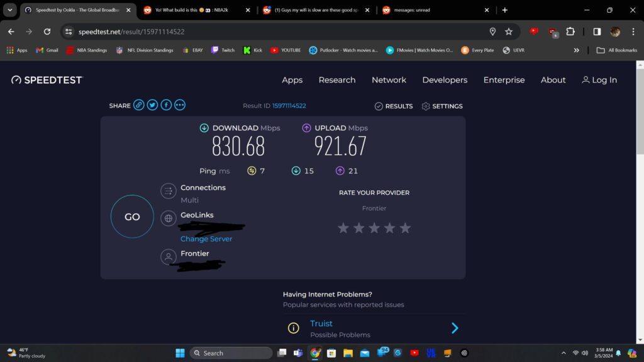Open the Apps bookmark
This screenshot has height=362, width=644.
pyautogui.click(x=17, y=50)
